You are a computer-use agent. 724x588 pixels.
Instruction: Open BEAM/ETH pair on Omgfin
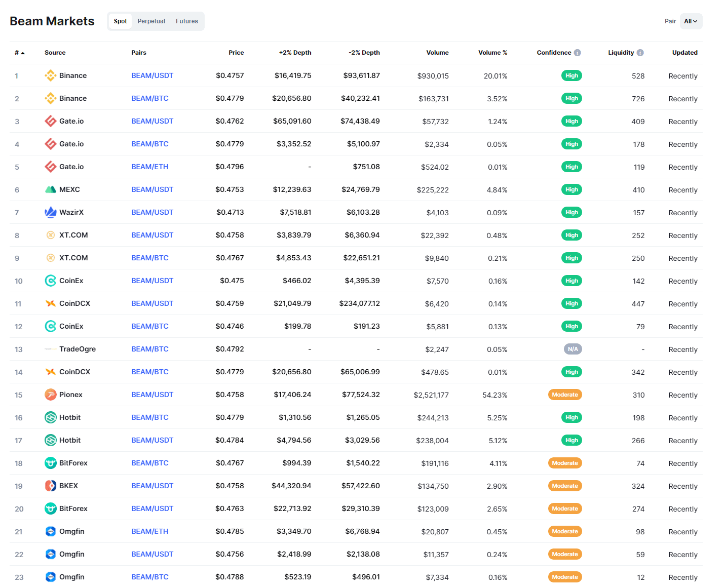pos(150,531)
